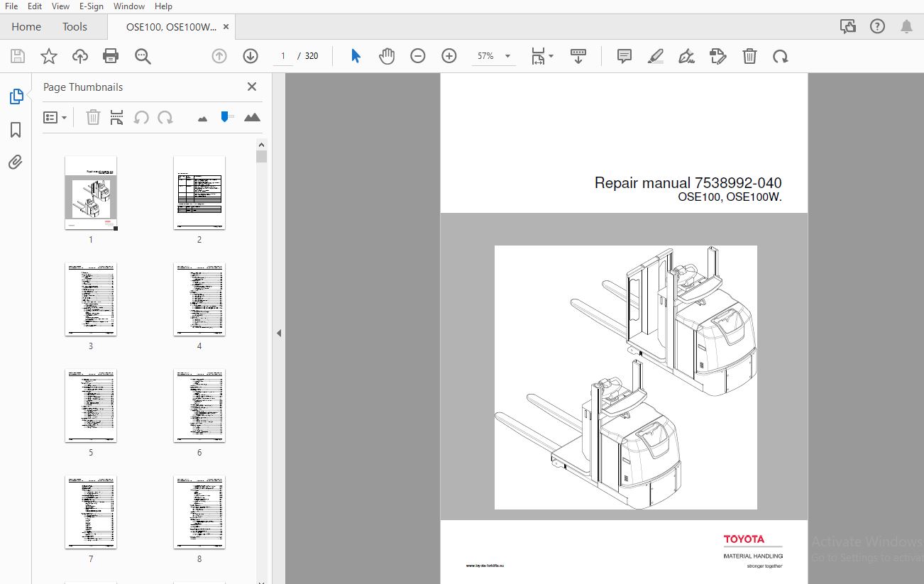Close the OSE100 document tab
This screenshot has height=584, width=924.
pos(226,27)
